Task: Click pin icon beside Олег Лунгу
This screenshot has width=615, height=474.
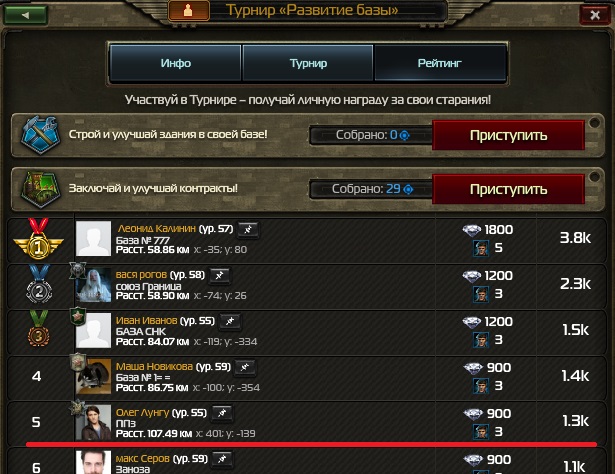Action: 222,413
